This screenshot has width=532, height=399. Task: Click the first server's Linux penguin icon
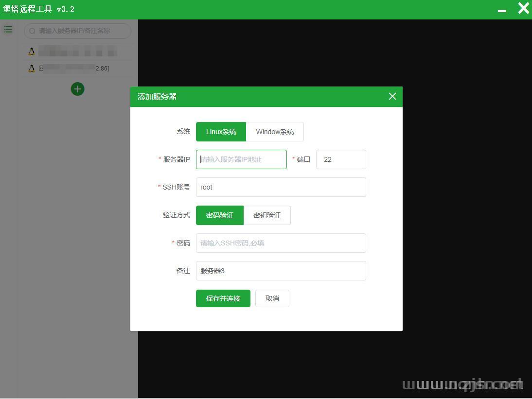point(32,52)
